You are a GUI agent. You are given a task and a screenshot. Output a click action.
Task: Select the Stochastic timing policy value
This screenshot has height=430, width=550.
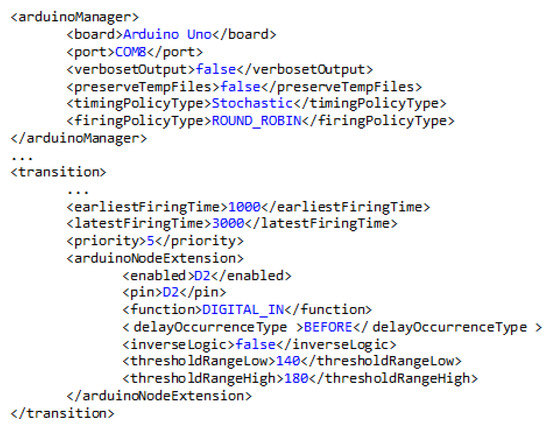tap(252, 103)
